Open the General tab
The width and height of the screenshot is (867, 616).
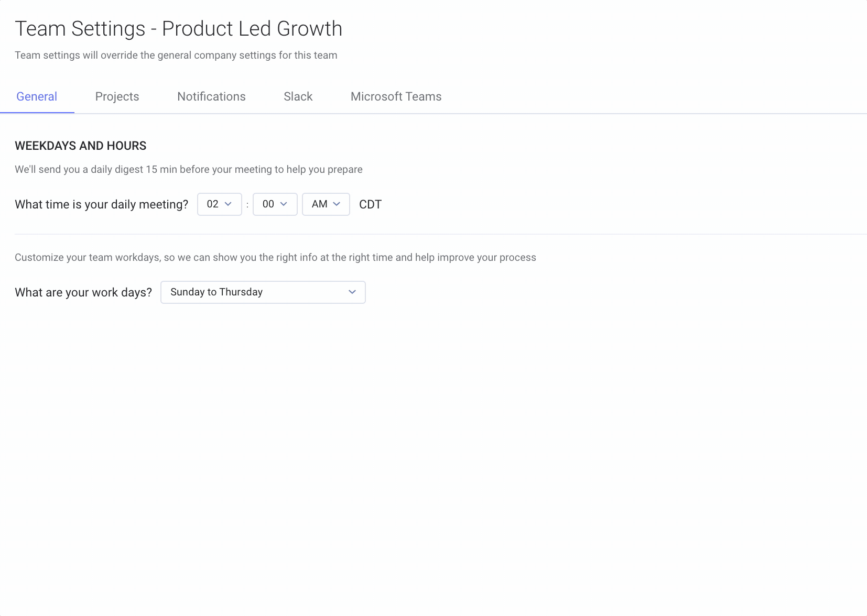click(37, 97)
